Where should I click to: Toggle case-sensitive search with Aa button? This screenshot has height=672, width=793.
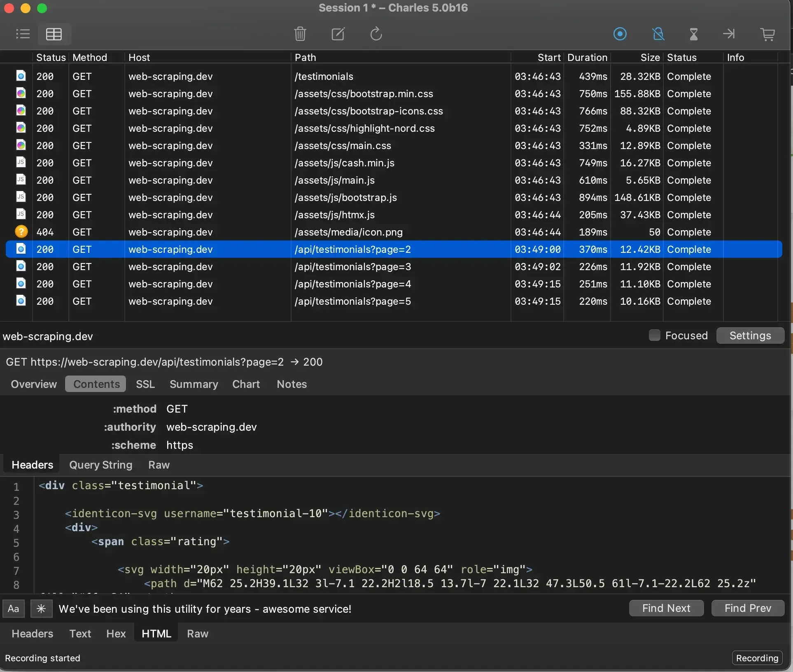[x=14, y=609]
